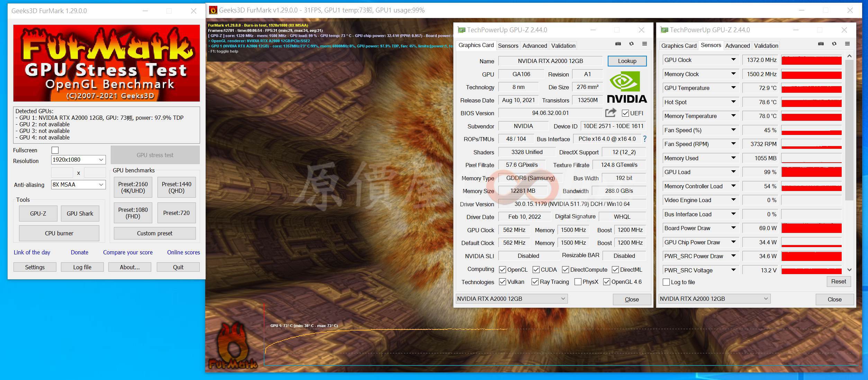Enable the Log to file checkbox
The width and height of the screenshot is (868, 380).
click(666, 282)
